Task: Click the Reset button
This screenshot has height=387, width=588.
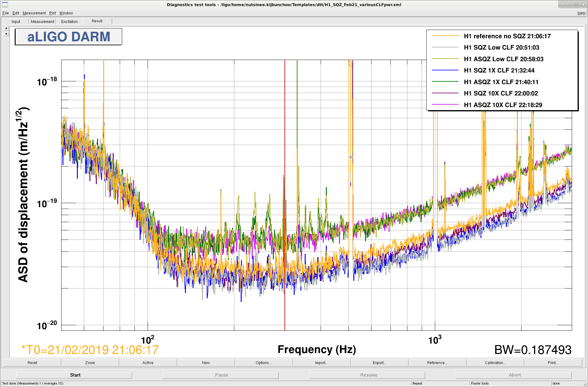Action: tap(32, 363)
